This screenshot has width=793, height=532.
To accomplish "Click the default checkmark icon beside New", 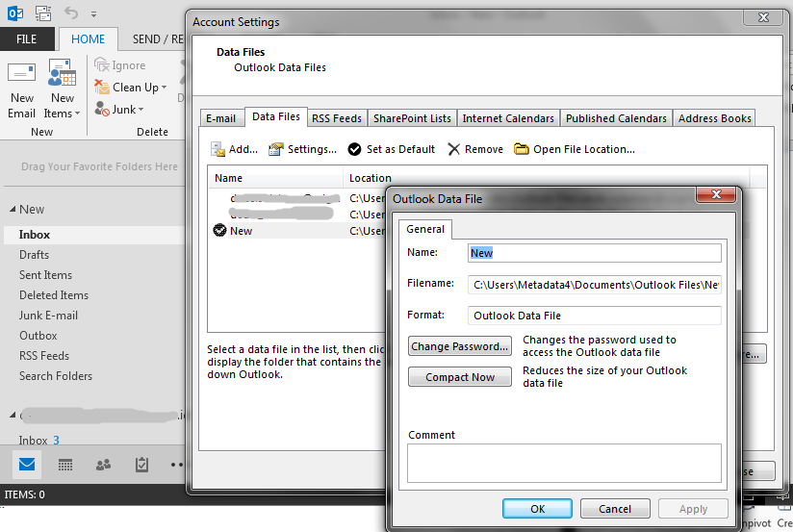I will click(219, 230).
